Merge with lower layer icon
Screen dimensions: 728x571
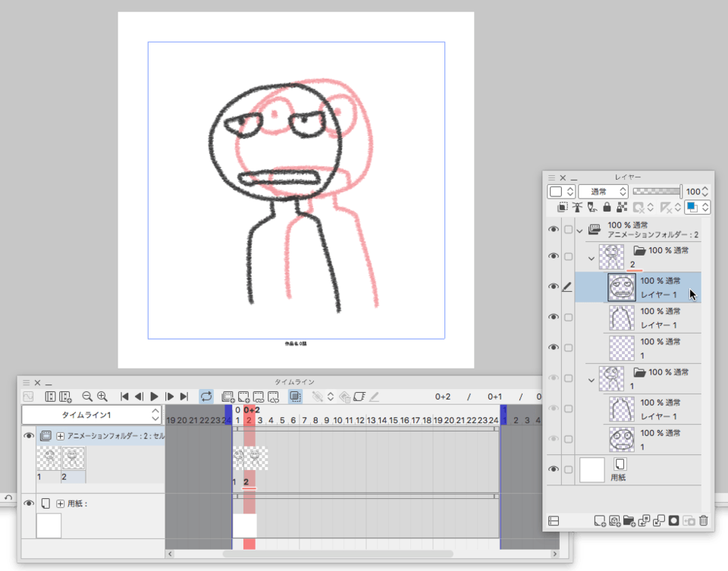[659, 521]
